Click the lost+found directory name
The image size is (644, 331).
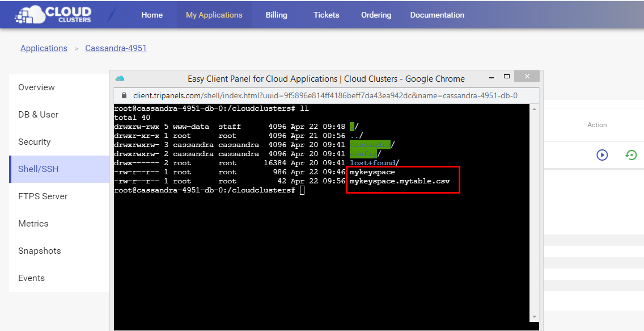click(x=372, y=163)
